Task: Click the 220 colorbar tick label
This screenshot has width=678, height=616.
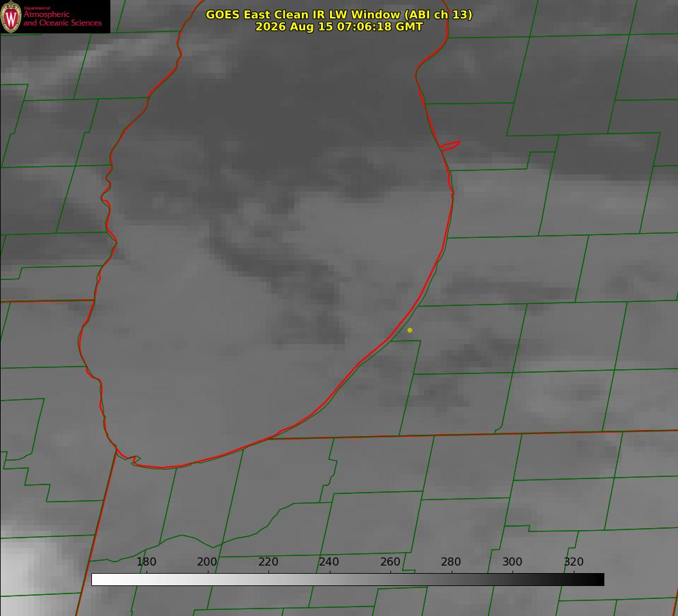Action: [268, 561]
